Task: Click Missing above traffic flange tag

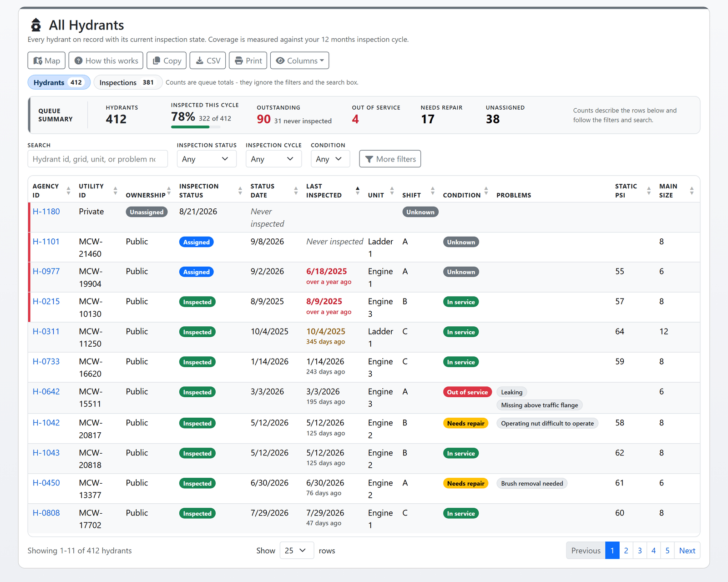Action: (539, 405)
